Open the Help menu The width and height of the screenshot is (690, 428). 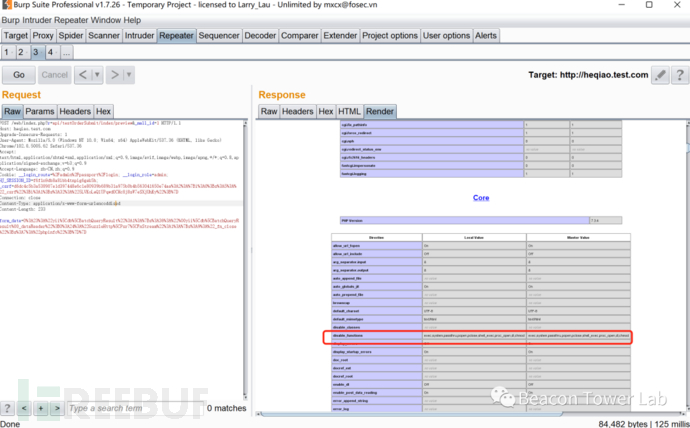pos(132,20)
